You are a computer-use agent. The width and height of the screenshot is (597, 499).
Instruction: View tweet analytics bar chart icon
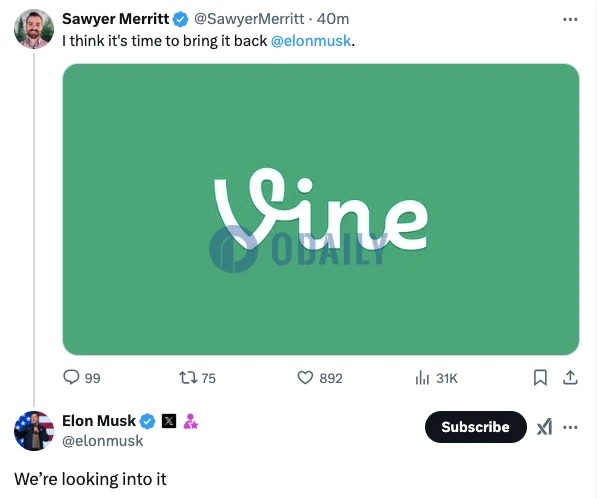(422, 378)
